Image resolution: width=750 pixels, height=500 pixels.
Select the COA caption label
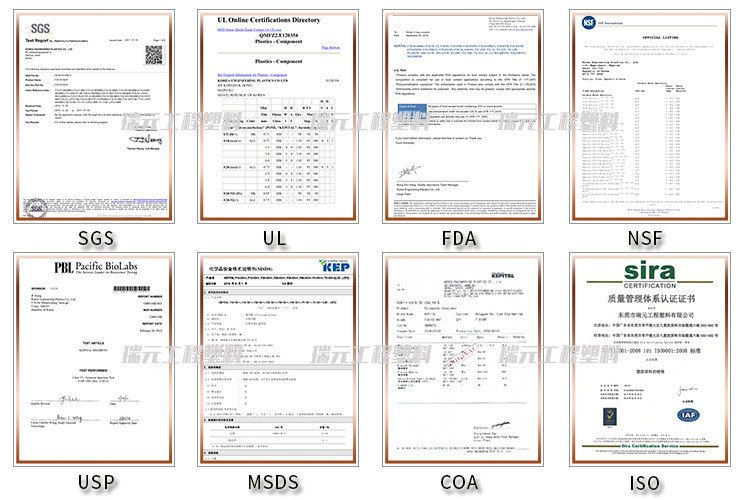tap(466, 482)
